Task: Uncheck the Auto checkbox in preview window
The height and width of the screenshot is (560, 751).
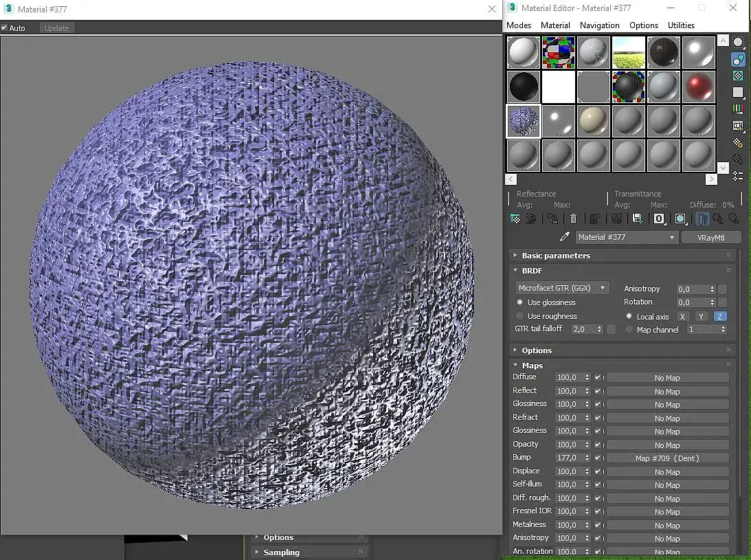Action: [x=5, y=28]
